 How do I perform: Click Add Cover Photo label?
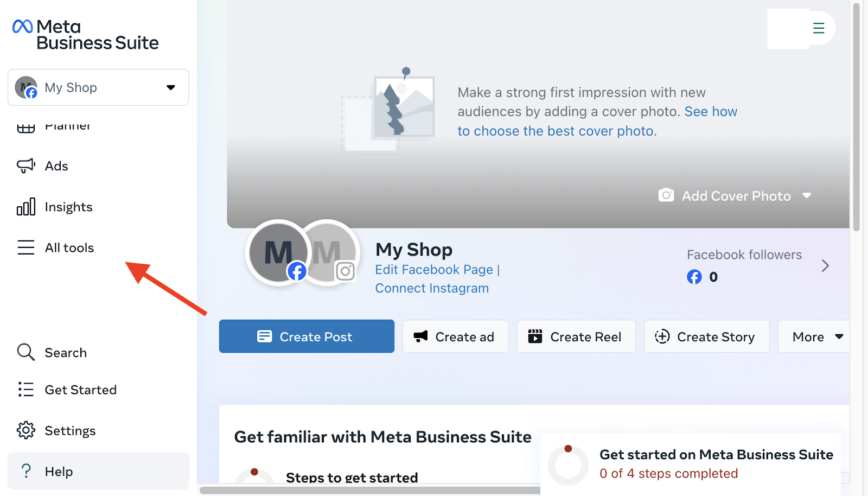736,196
